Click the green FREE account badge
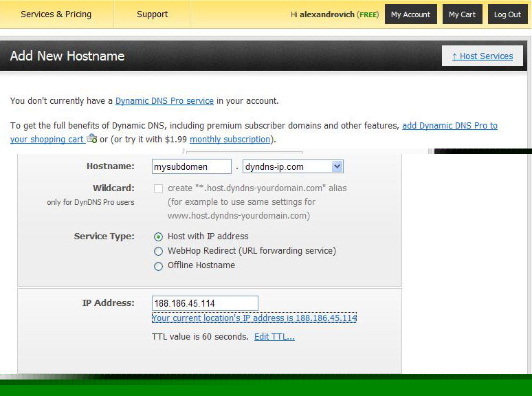This screenshot has width=532, height=396. pyautogui.click(x=368, y=14)
